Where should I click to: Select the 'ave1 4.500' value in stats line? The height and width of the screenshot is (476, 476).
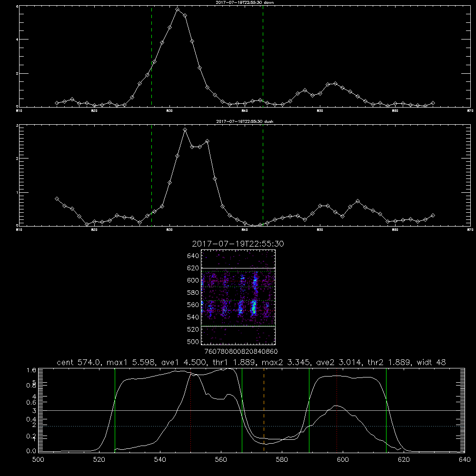[x=184, y=362]
